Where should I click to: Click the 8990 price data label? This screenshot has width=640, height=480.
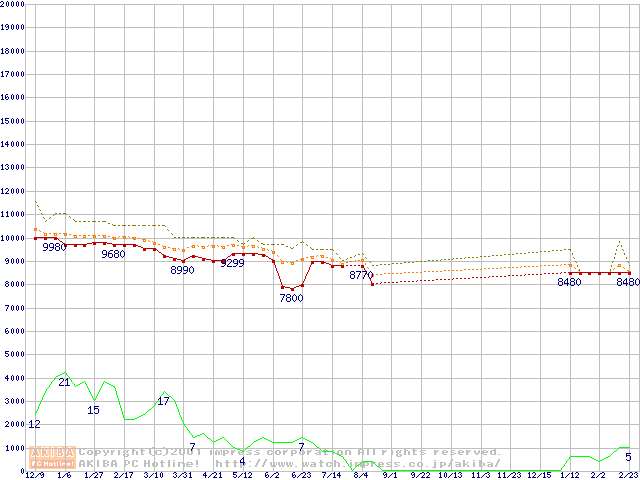pyautogui.click(x=182, y=271)
